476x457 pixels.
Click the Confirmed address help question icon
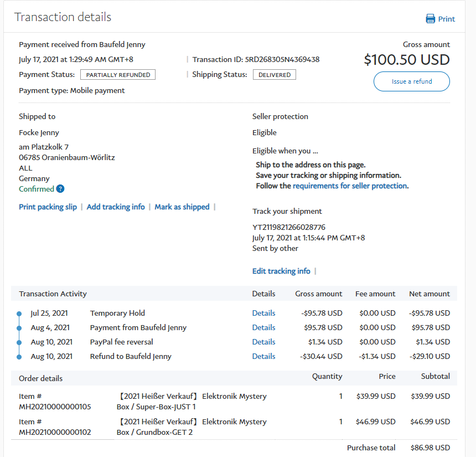pyautogui.click(x=60, y=189)
